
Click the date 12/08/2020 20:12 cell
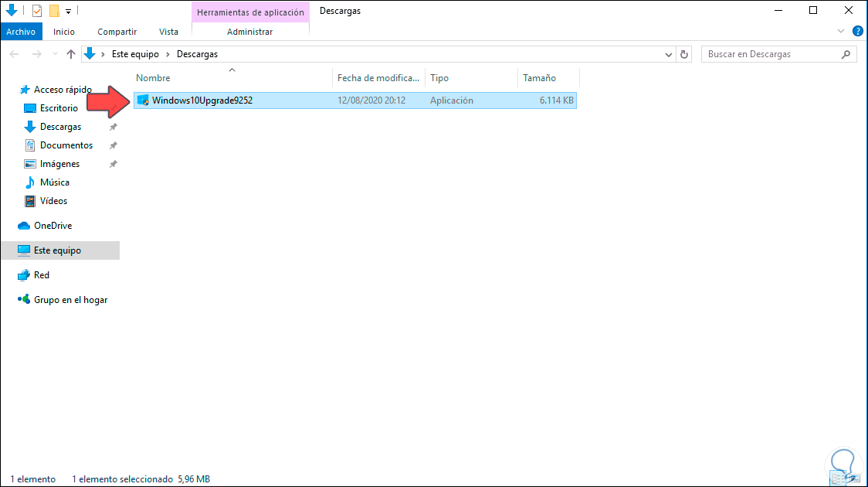click(371, 100)
